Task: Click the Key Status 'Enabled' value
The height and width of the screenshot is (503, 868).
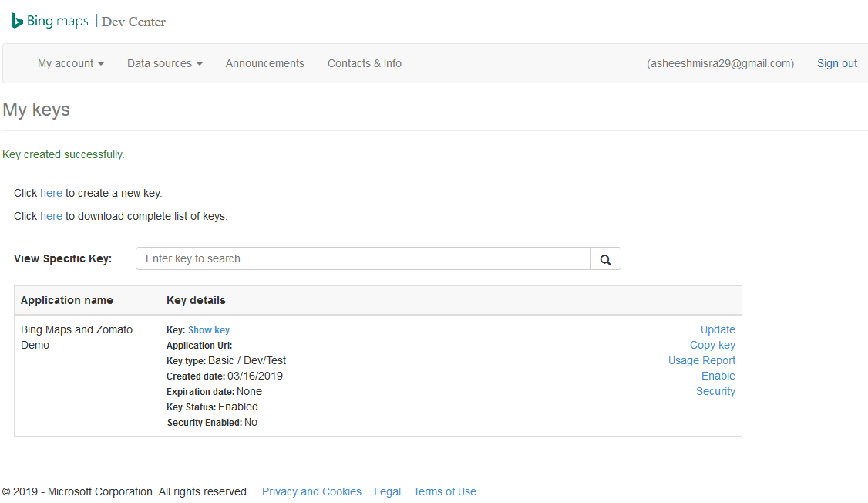Action: pyautogui.click(x=238, y=407)
